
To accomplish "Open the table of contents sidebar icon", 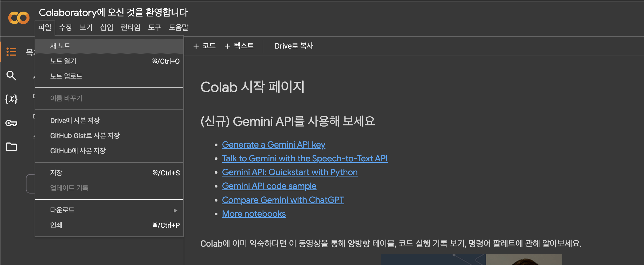I will point(11,52).
